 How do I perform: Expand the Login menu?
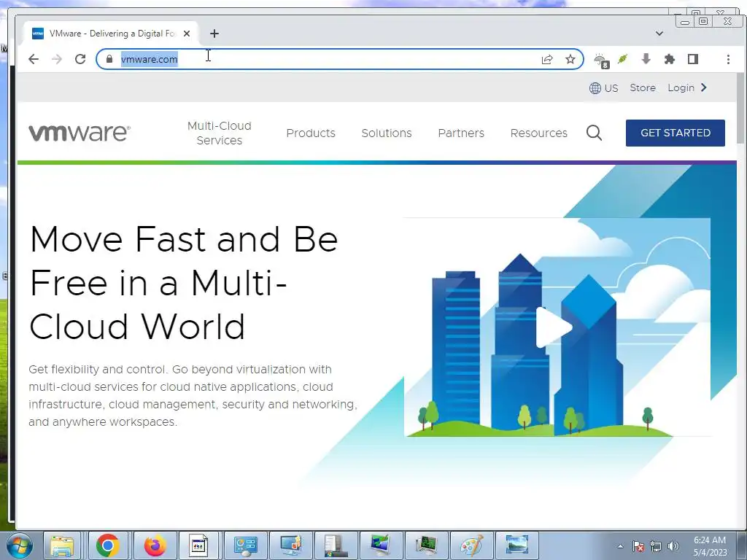click(x=687, y=87)
